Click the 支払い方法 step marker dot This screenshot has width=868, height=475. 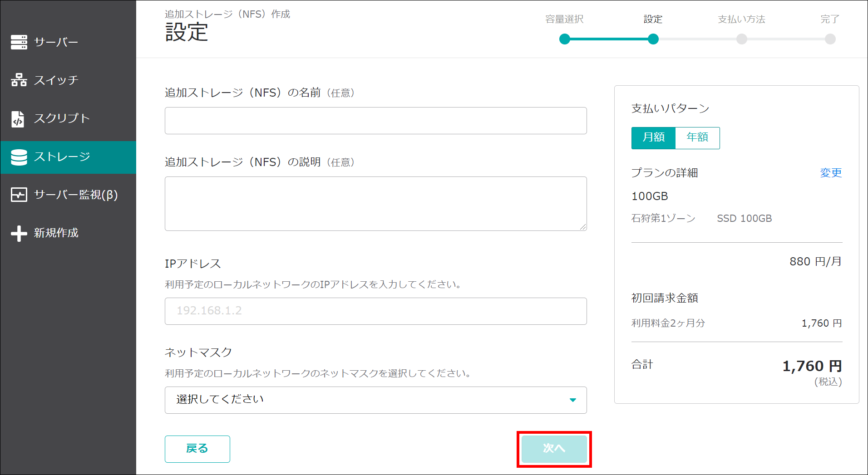click(741, 39)
